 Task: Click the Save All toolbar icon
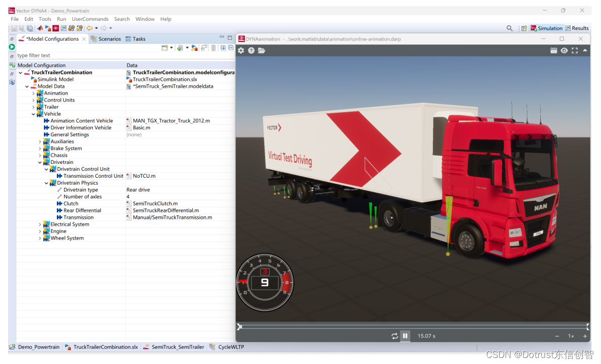click(30, 28)
